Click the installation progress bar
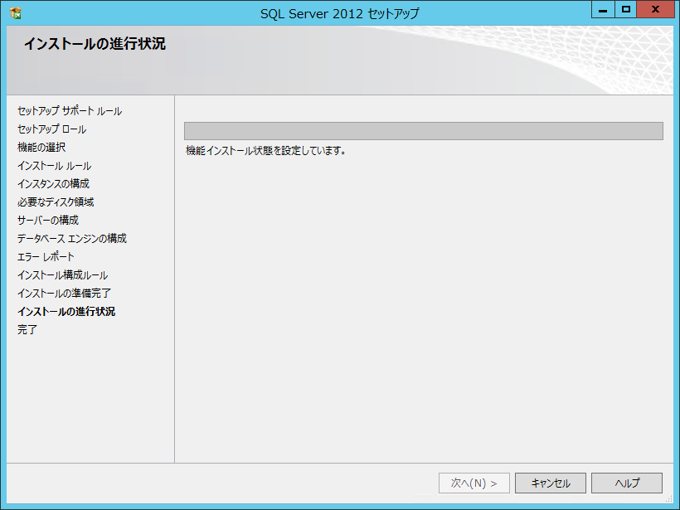 [x=423, y=131]
